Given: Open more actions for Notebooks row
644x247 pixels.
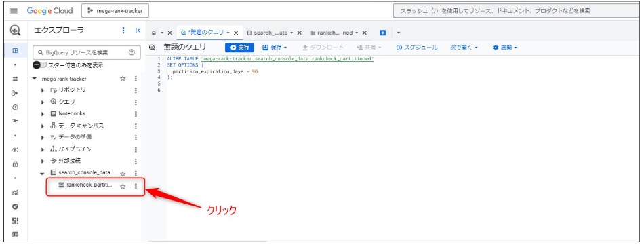Looking at the screenshot, I should coord(136,114).
